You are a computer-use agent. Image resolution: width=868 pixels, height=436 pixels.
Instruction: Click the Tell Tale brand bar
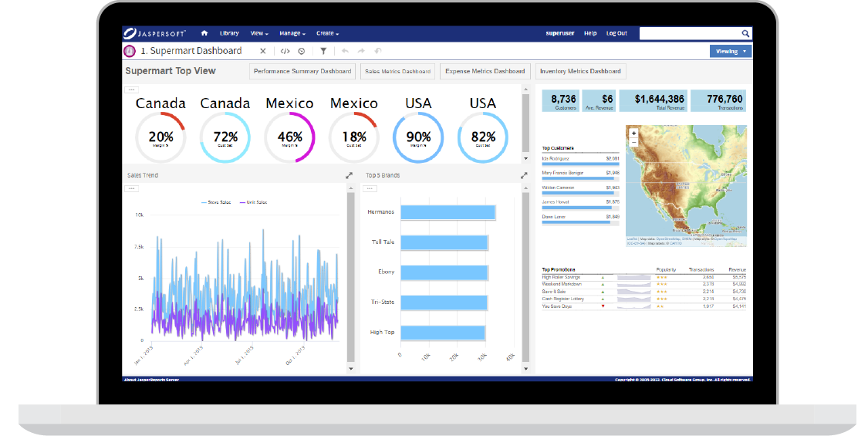(444, 242)
